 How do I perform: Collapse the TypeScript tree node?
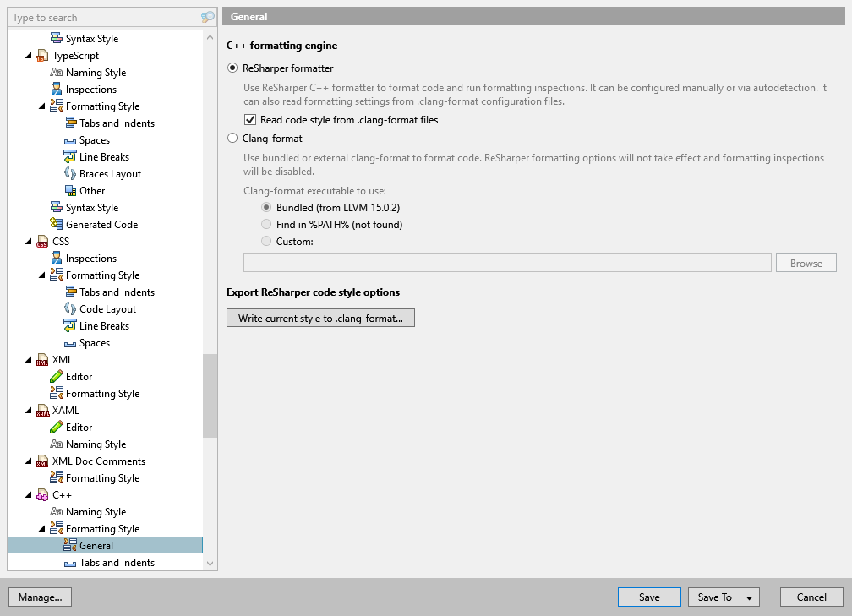[x=28, y=56]
